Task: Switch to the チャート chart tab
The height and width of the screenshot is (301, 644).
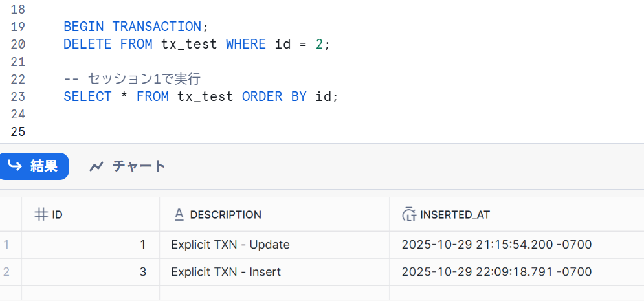Action: pos(128,166)
